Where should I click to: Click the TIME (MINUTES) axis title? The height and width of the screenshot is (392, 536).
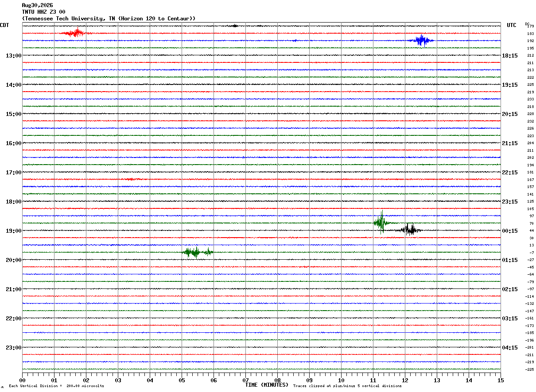pyautogui.click(x=267, y=385)
